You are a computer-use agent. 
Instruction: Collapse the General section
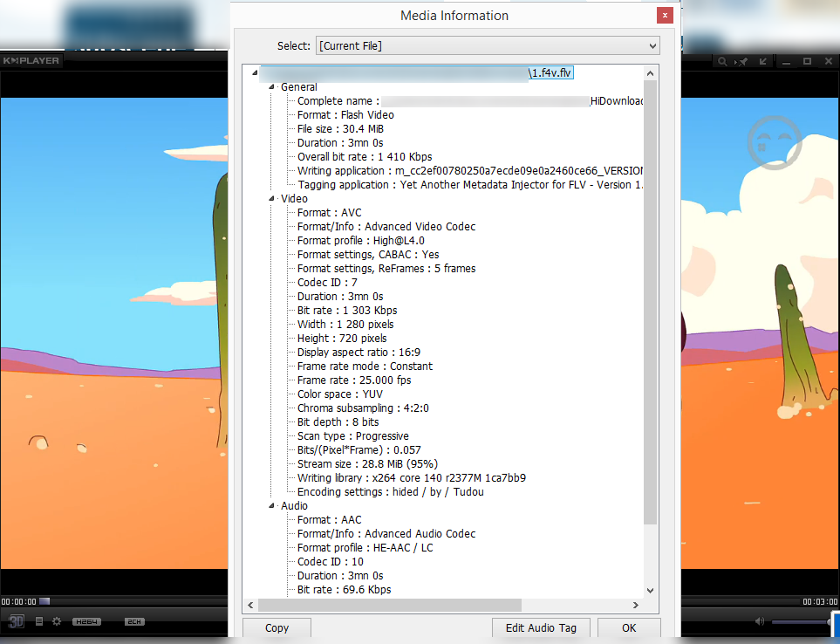click(271, 86)
